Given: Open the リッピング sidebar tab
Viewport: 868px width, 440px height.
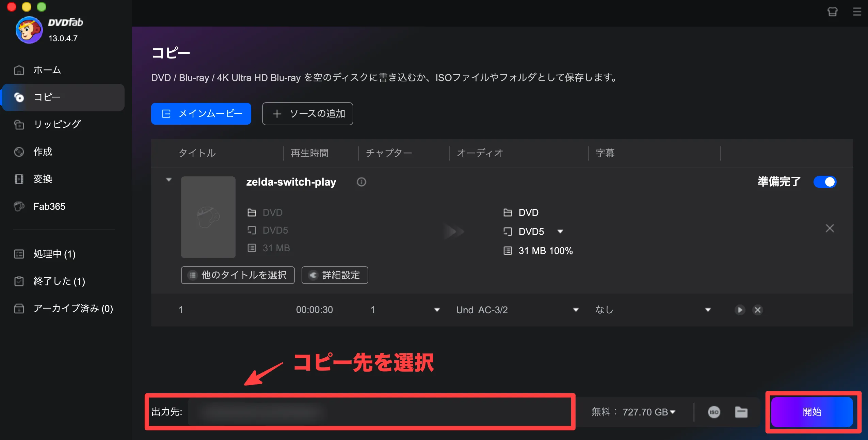Looking at the screenshot, I should pos(57,124).
